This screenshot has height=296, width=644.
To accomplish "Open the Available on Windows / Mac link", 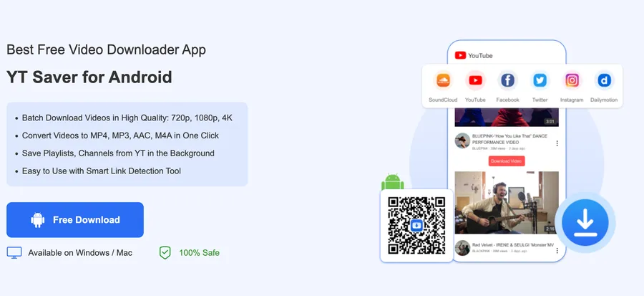I will (x=80, y=253).
